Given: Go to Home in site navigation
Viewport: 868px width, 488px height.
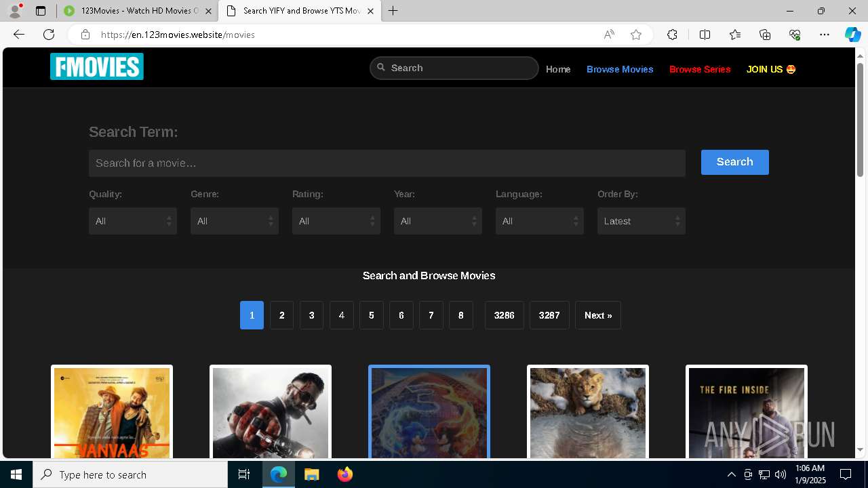Looking at the screenshot, I should (x=558, y=69).
